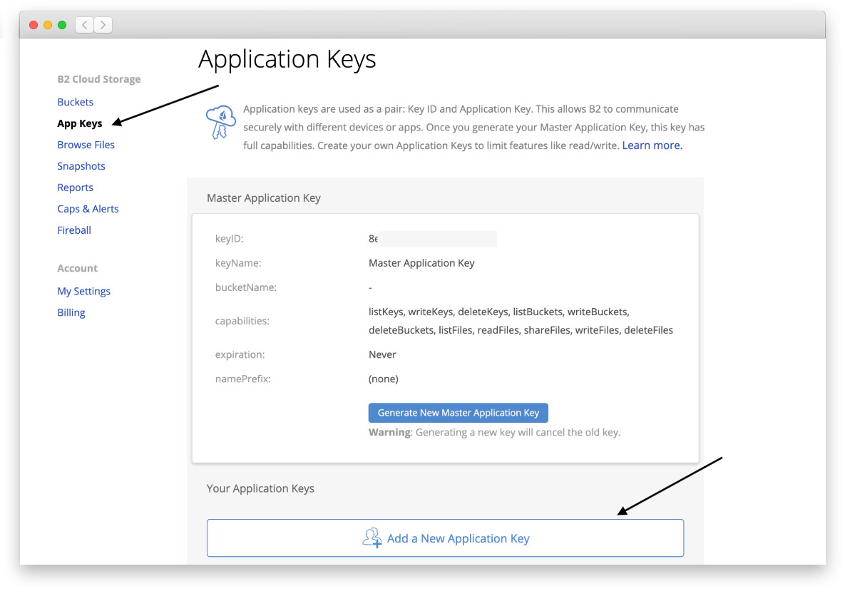Follow the Learn more link

pos(652,145)
